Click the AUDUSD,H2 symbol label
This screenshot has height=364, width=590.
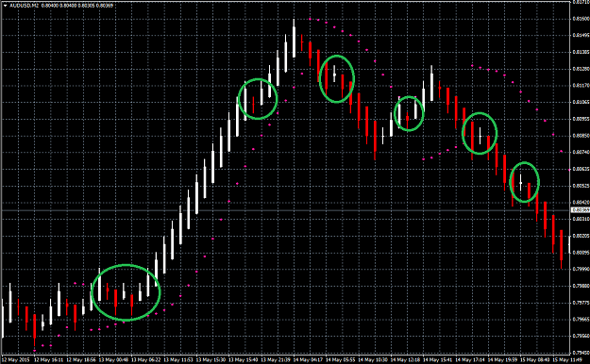pyautogui.click(x=24, y=6)
